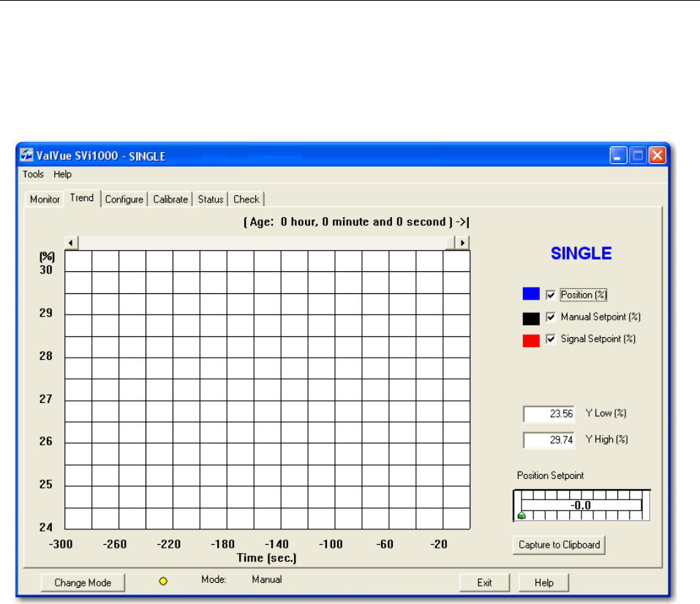This screenshot has height=604, width=700.
Task: Minimize the ValVue window
Action: pos(618,155)
